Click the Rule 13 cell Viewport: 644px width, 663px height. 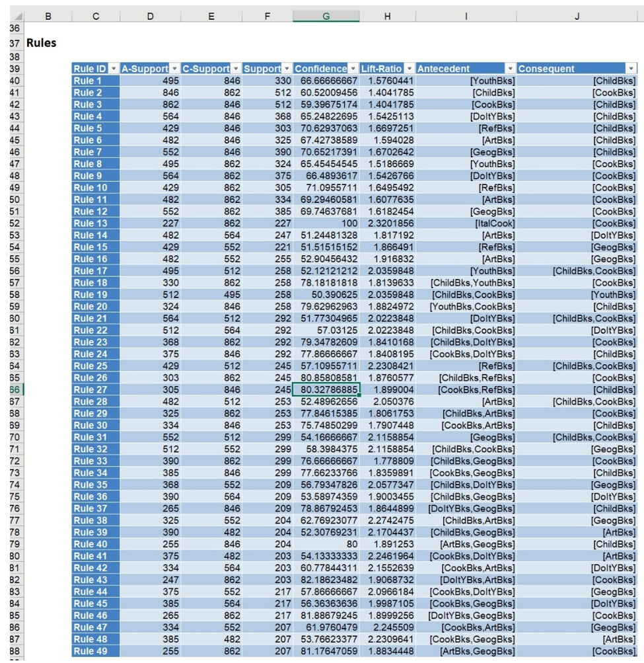point(96,223)
